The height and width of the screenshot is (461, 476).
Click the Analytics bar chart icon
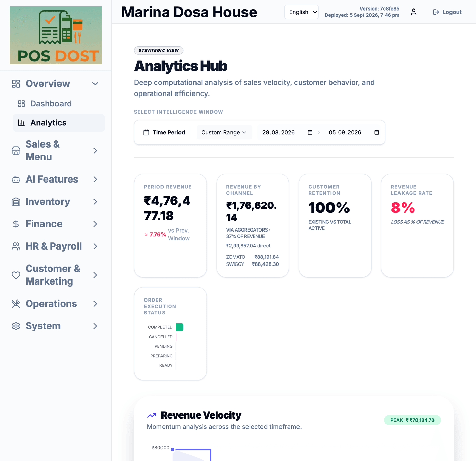click(21, 123)
